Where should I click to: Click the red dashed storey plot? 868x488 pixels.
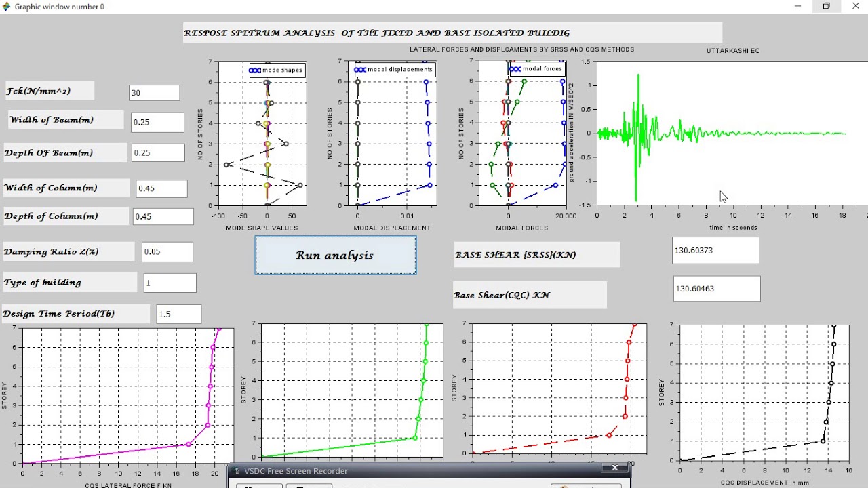coord(559,389)
